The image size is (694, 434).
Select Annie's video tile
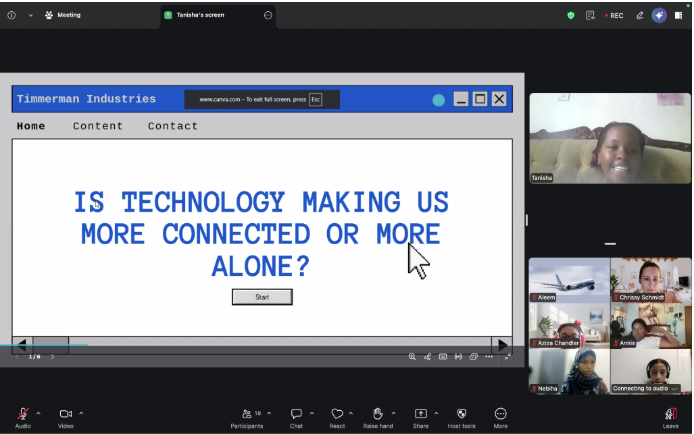pos(651,326)
